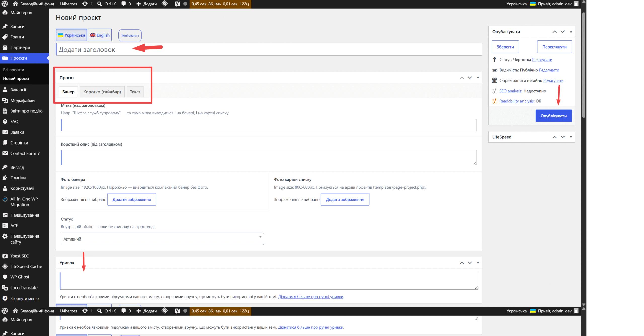Open the comments bubble icon
Viewport: 644px width, 336px height.
click(126, 4)
